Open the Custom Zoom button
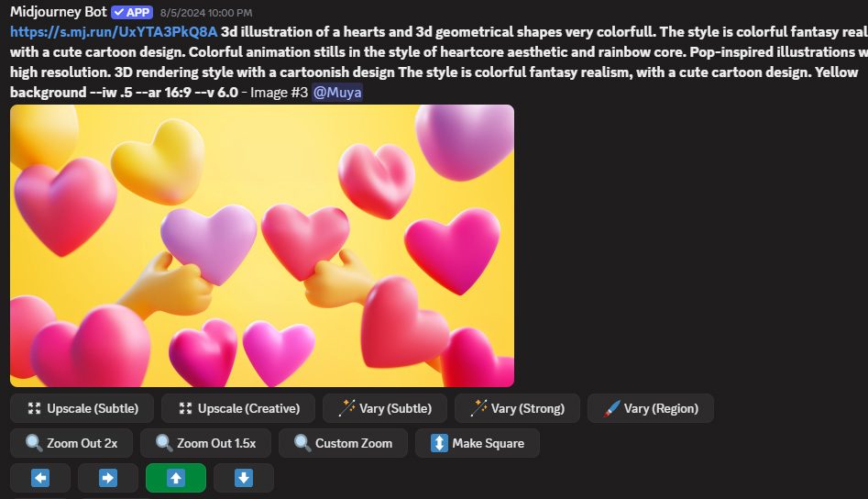This screenshot has width=868, height=499. 343,443
